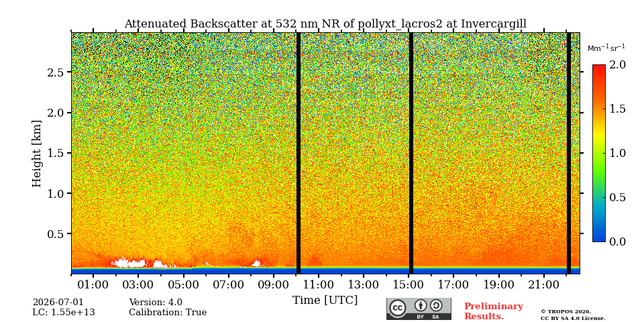The image size is (644, 322).
Task: Click the black data gap near 15:00
Action: click(x=411, y=153)
